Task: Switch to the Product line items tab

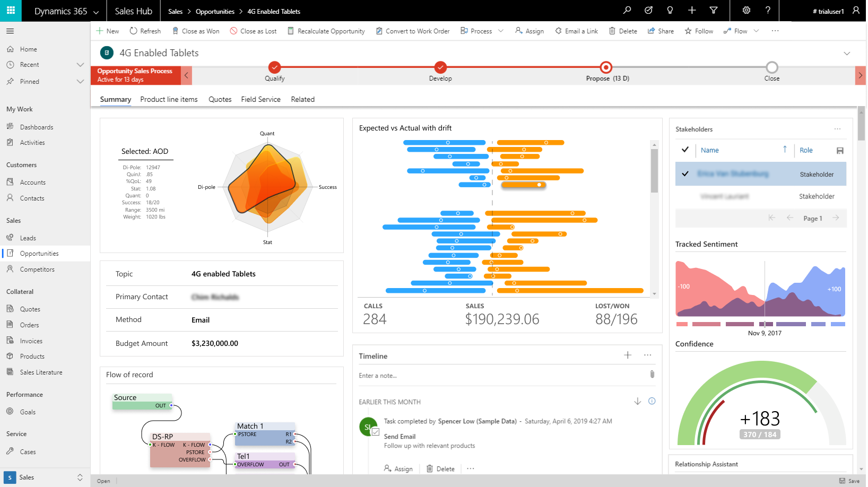Action: coord(169,99)
